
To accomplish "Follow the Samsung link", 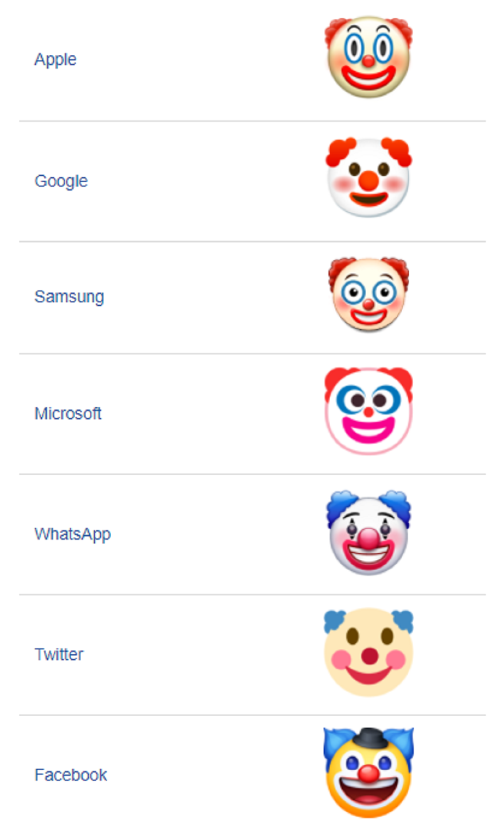I will click(x=69, y=297).
